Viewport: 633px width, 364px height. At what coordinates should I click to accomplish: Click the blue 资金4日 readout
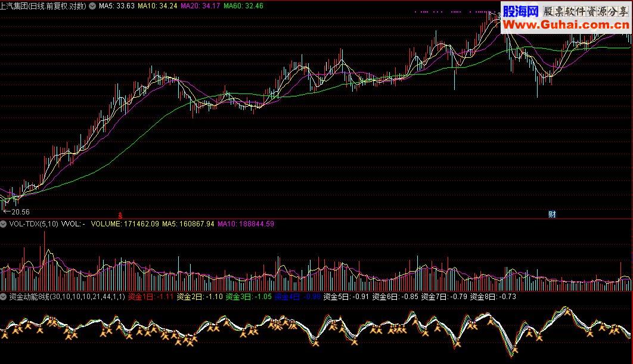click(297, 297)
